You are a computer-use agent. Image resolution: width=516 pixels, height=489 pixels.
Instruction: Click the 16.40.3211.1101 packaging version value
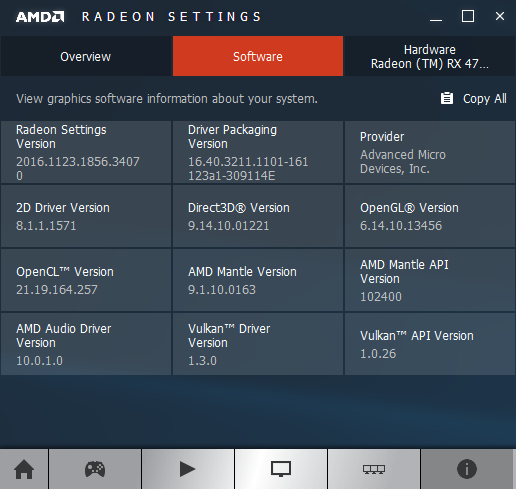pyautogui.click(x=248, y=169)
